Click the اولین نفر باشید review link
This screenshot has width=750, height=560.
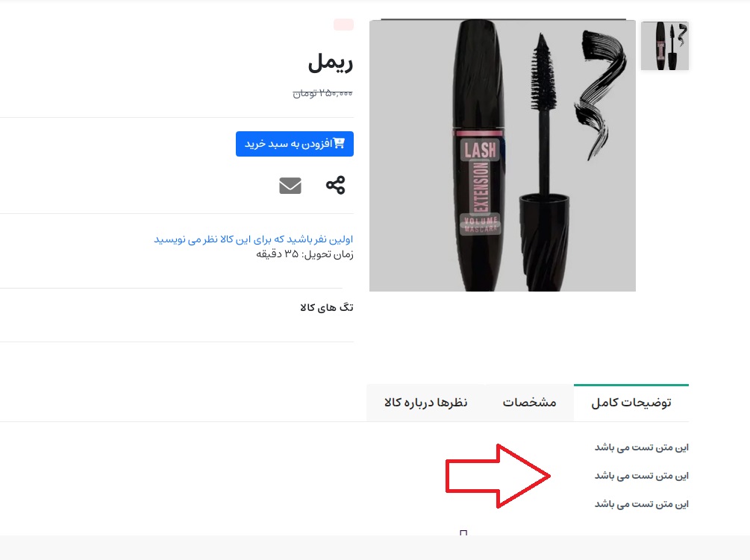254,239
